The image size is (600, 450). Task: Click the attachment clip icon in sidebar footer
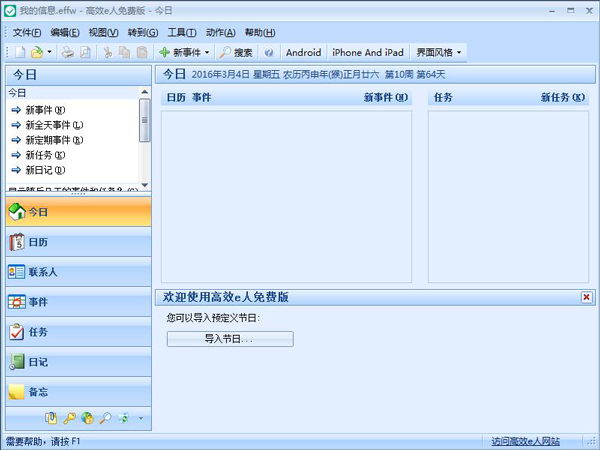pos(52,418)
